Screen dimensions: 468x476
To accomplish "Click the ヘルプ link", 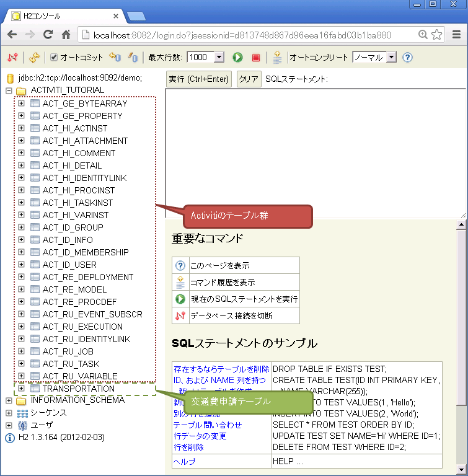I will tap(184, 461).
